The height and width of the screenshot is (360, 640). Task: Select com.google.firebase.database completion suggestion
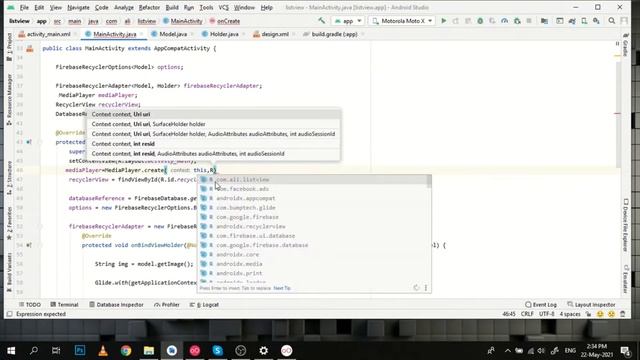pyautogui.click(x=313, y=245)
